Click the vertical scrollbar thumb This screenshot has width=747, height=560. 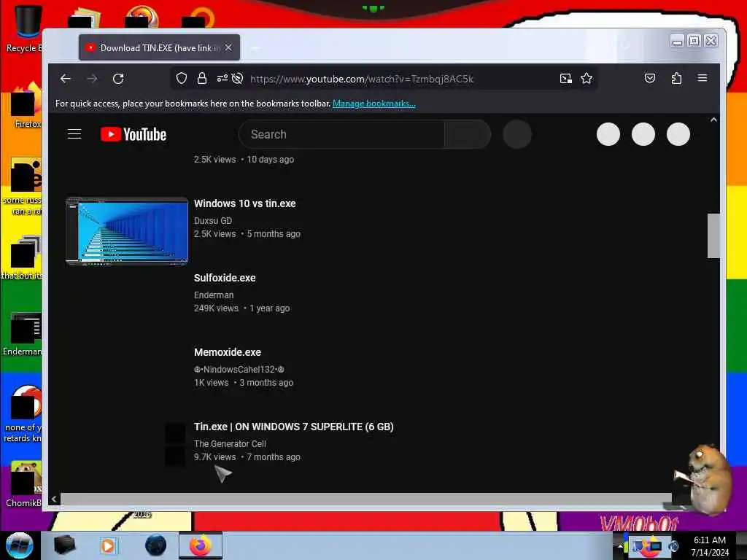point(713,236)
